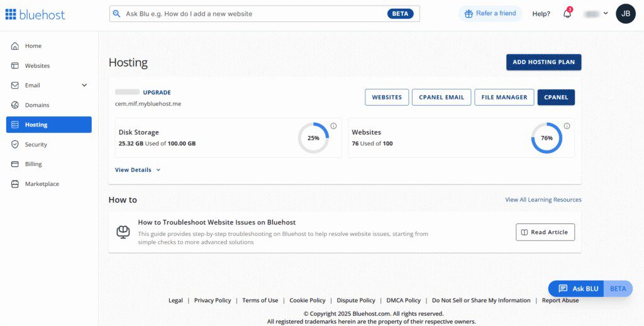Click the Security shield icon in sidebar

tap(15, 145)
